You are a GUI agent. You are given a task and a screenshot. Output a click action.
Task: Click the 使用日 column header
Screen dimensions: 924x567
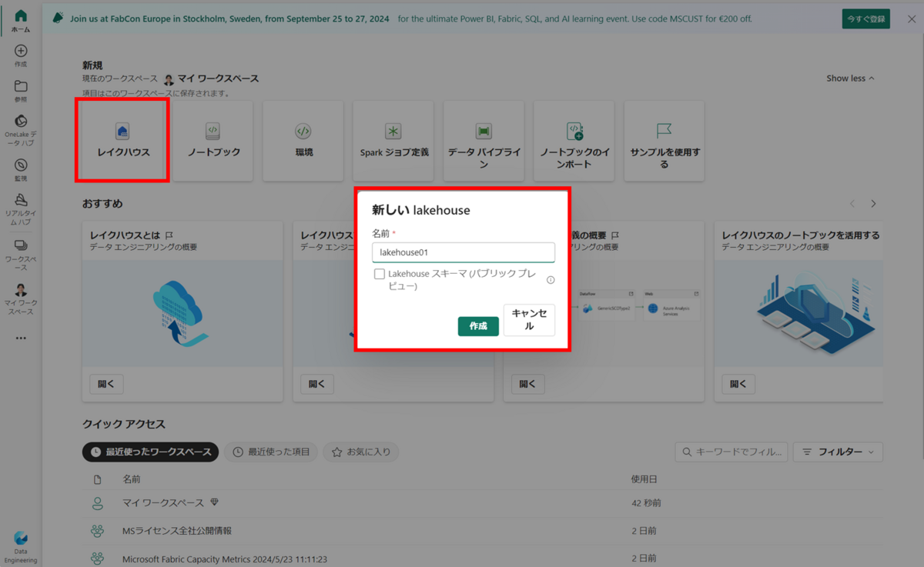pos(644,479)
